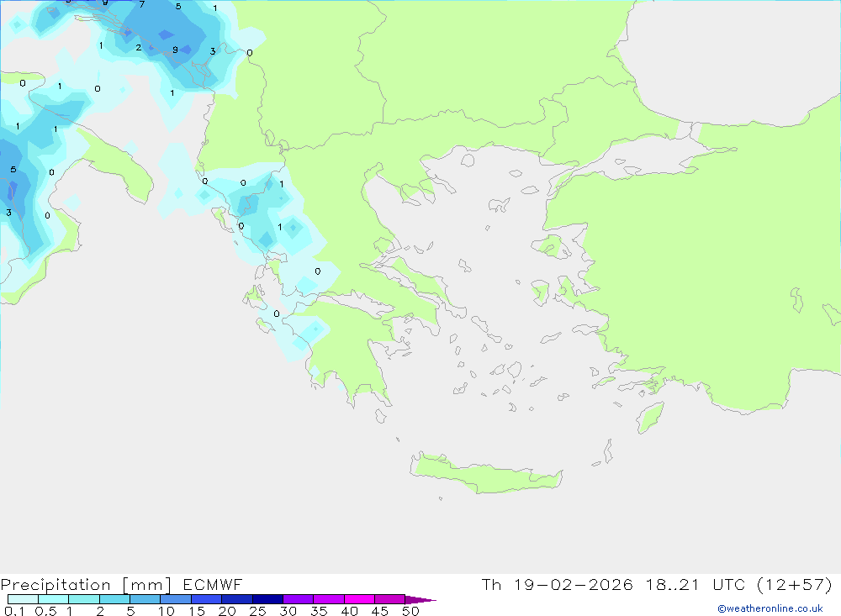Select the 30–35 mm purple legend swatch
This screenshot has height=616, width=841.
pos(298,599)
